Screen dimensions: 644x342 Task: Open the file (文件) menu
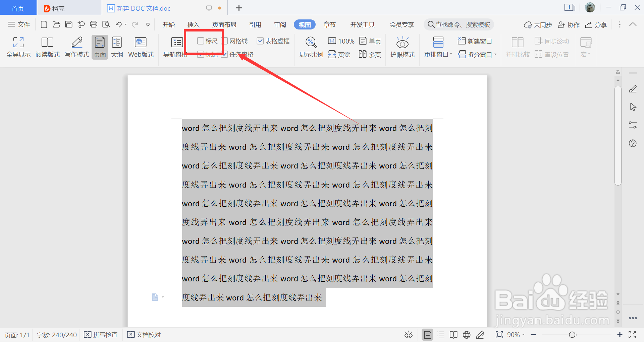point(19,24)
